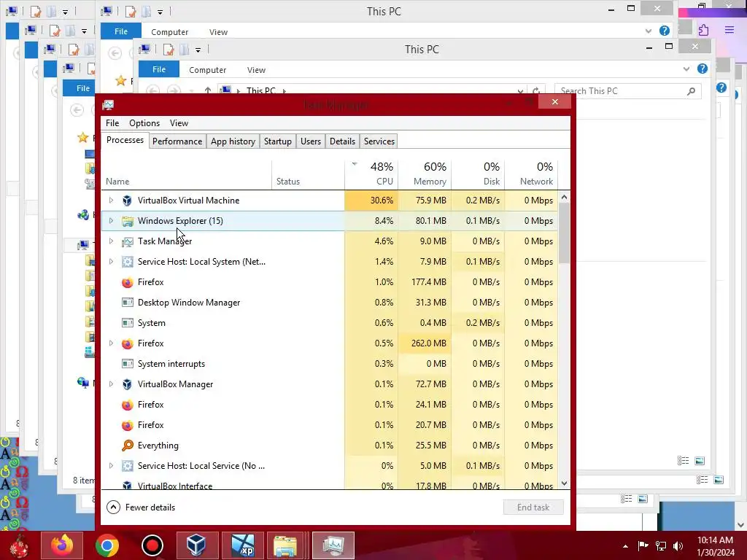Click the process list scroll down arrow

[x=565, y=483]
